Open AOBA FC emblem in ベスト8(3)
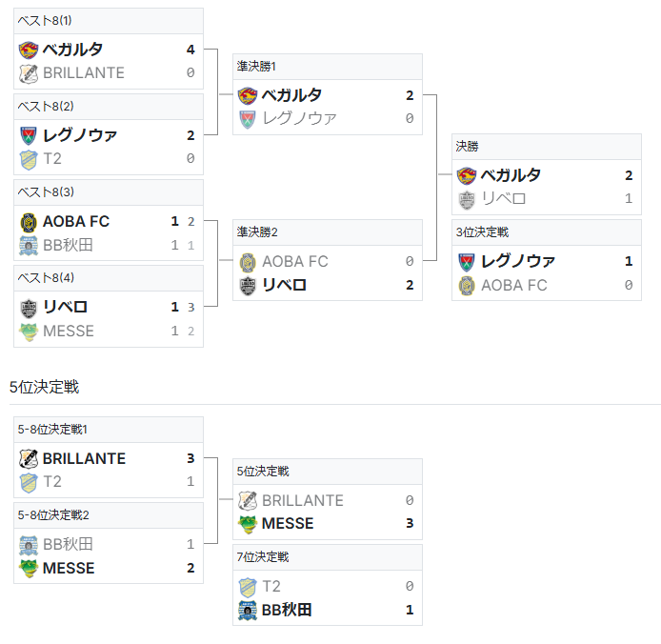Viewport: 661px width, 644px height. 29,222
